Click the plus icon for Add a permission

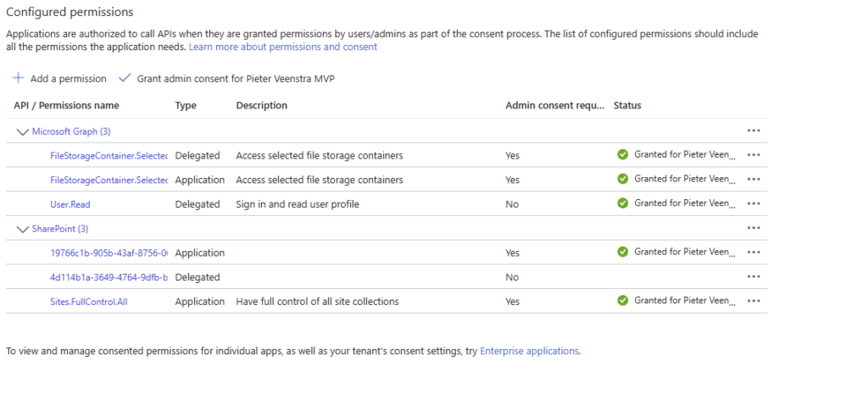[19, 78]
